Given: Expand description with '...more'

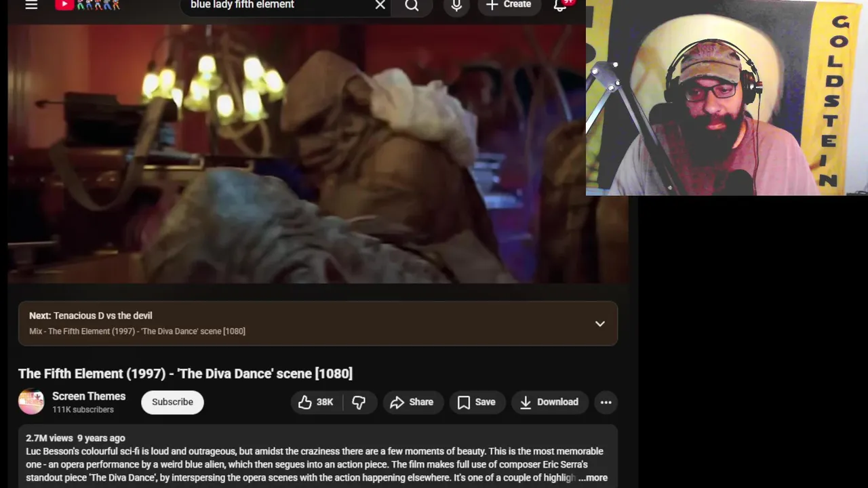Looking at the screenshot, I should pos(593,478).
